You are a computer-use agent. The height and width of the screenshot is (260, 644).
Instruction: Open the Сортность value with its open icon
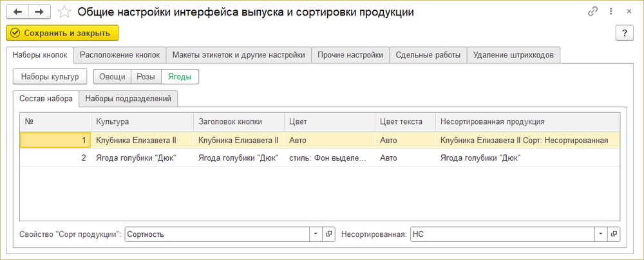pos(328,234)
